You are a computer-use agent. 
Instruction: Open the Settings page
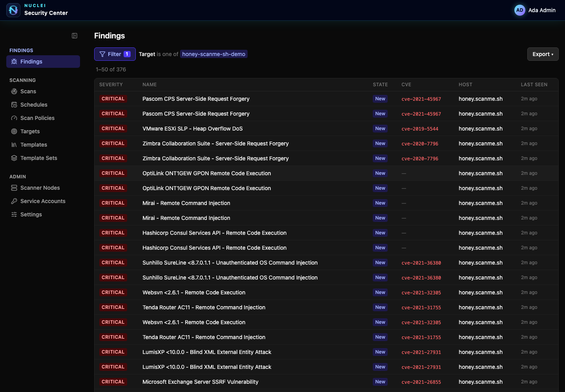point(43,214)
